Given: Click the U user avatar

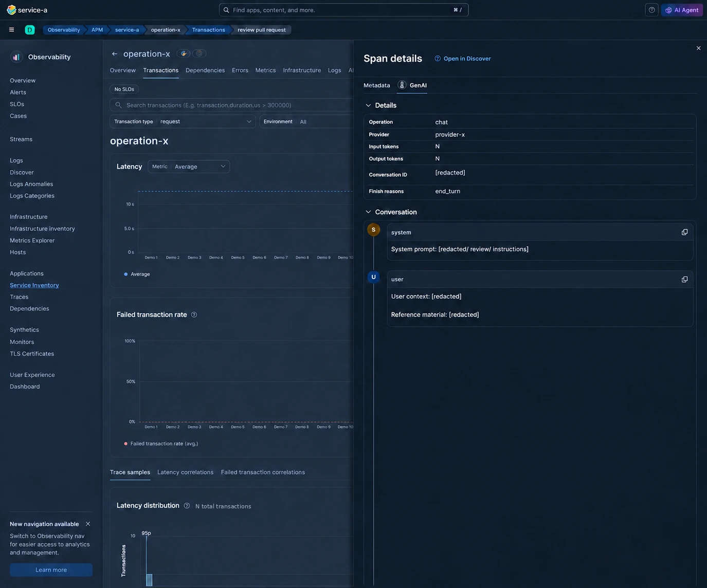Looking at the screenshot, I should click(x=373, y=277).
